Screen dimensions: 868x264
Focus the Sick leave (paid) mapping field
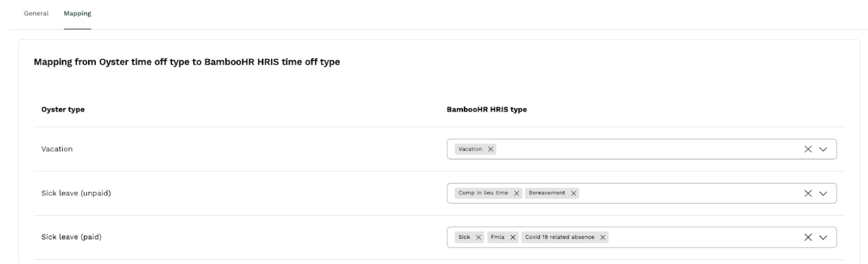(x=641, y=238)
